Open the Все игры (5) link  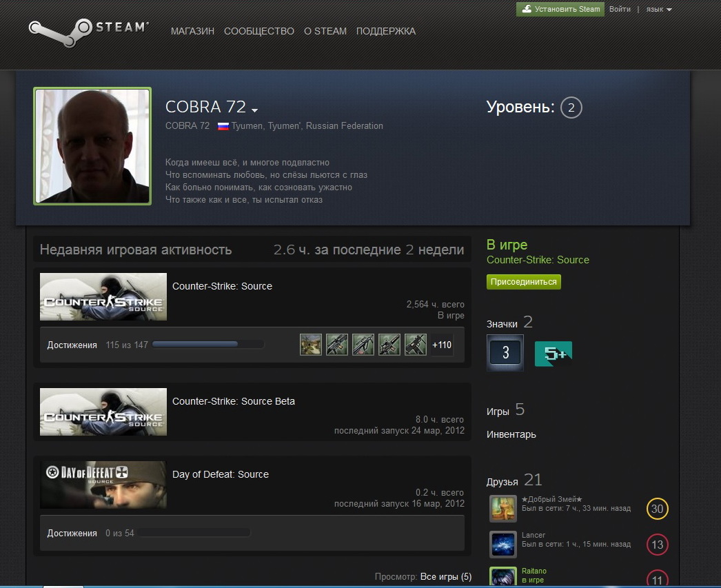point(446,576)
